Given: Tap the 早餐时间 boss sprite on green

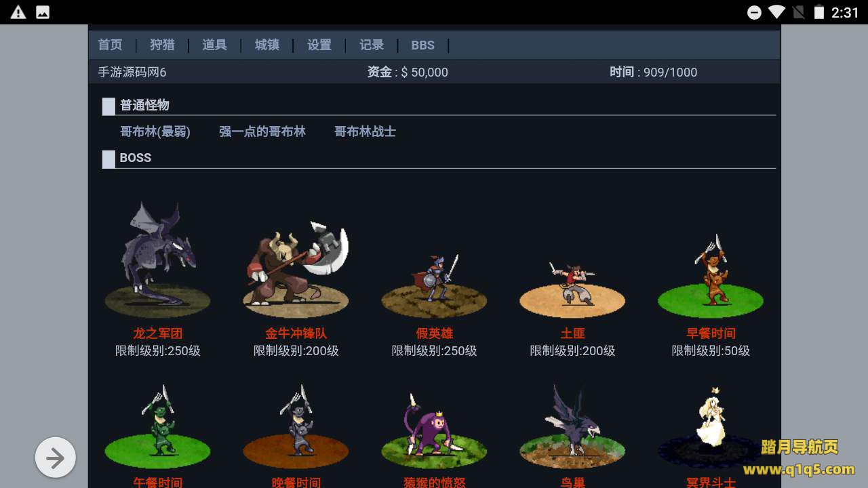Looking at the screenshot, I should pos(711,276).
